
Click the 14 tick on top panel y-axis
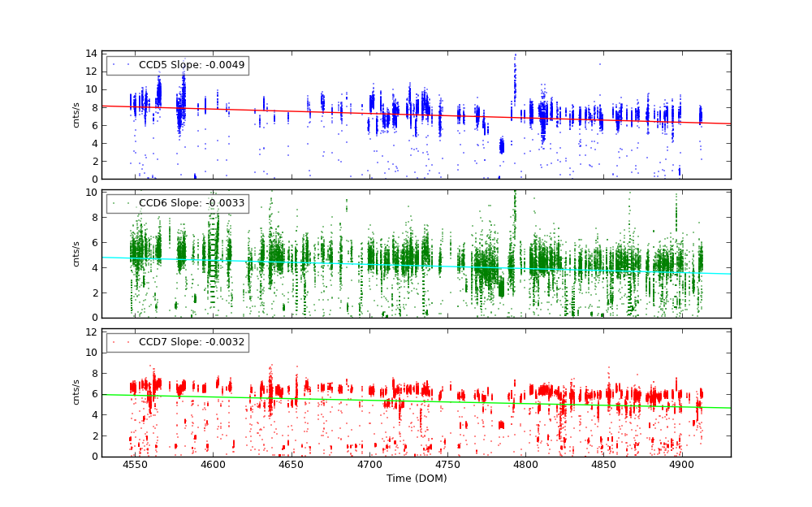click(x=93, y=53)
